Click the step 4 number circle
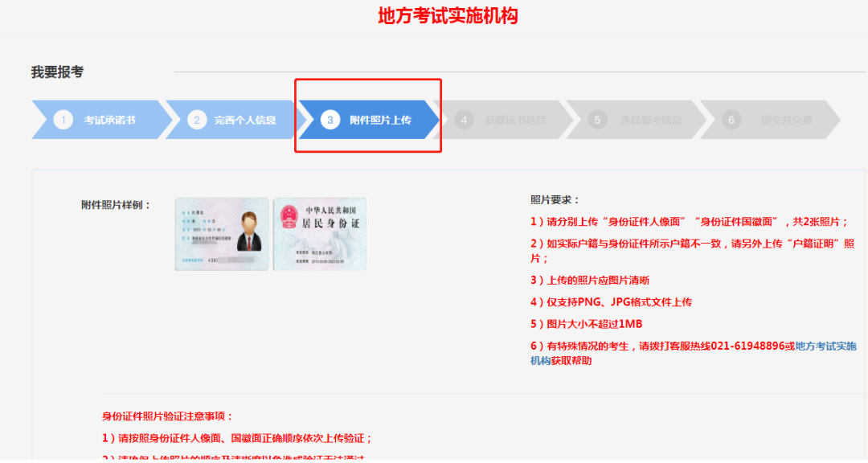This screenshot has width=868, height=463. (464, 120)
